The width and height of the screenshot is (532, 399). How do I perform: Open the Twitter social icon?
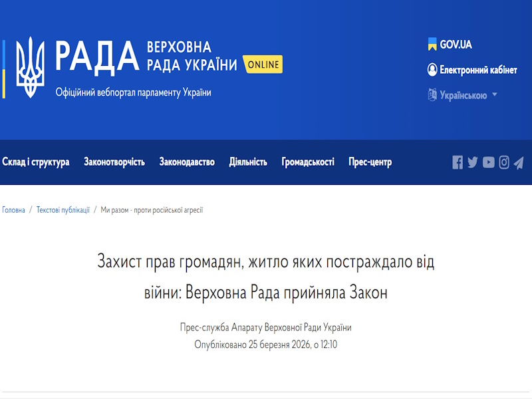click(x=473, y=162)
